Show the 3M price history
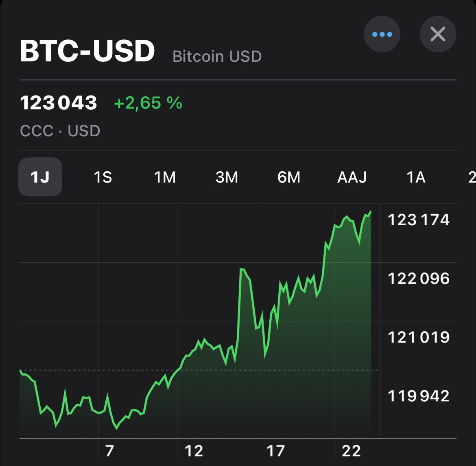The height and width of the screenshot is (466, 476). [227, 177]
